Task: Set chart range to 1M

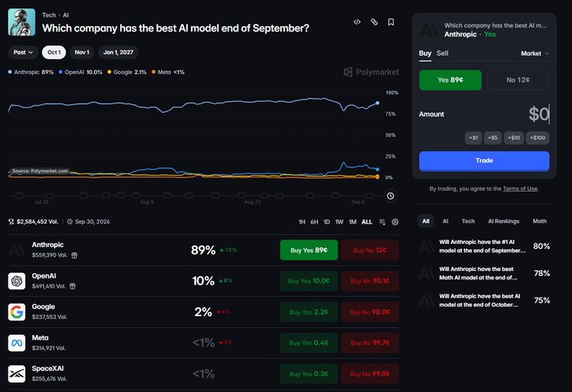Action: (352, 222)
